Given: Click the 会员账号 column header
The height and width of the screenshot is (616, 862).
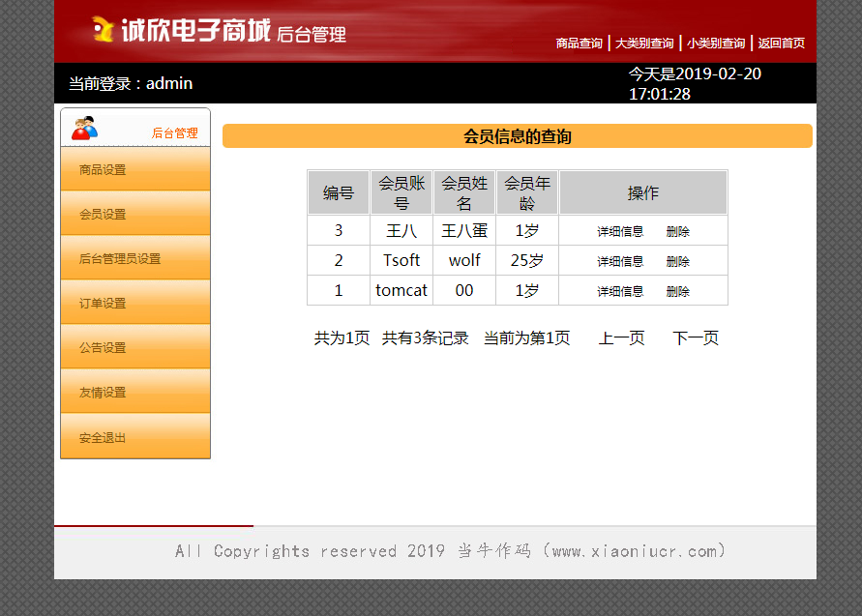Looking at the screenshot, I should [401, 192].
